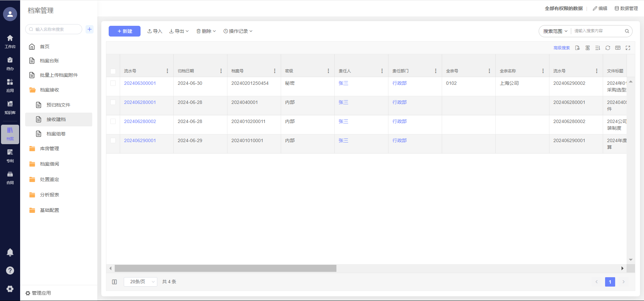Screen dimensions: 644x301
Task: Click the plus icon beside sidebar search
Action: tap(90, 29)
